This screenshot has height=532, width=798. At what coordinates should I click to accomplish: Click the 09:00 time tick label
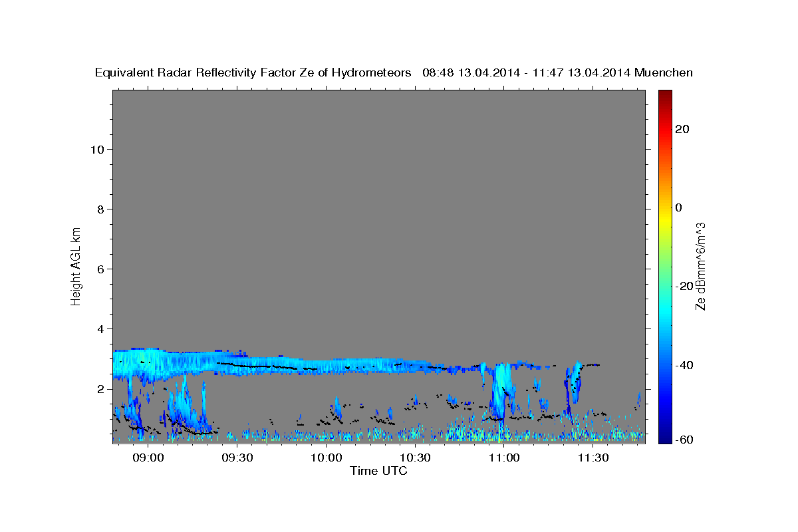(x=148, y=458)
